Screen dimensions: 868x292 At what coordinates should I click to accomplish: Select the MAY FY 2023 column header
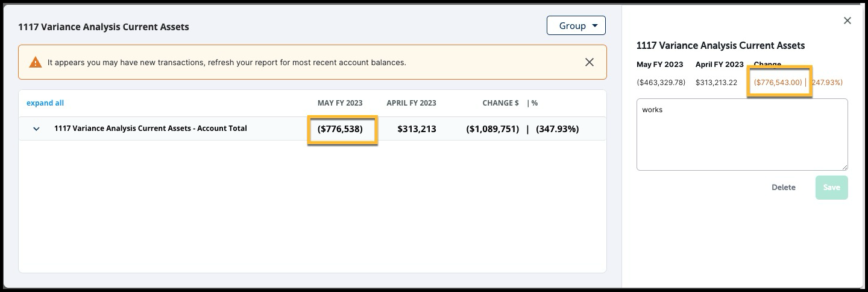point(340,103)
